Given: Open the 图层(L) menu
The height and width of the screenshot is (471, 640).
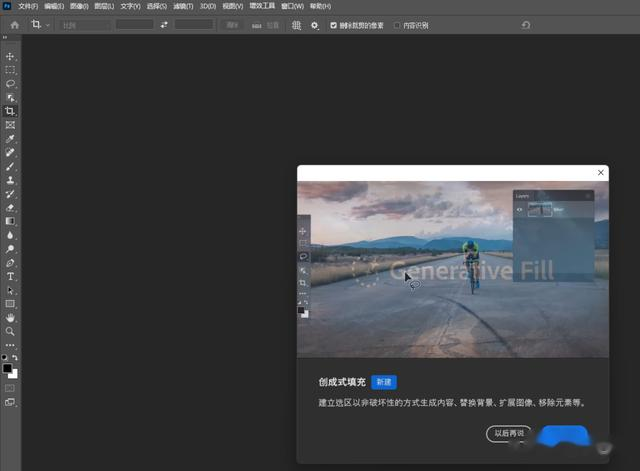Looking at the screenshot, I should (104, 7).
